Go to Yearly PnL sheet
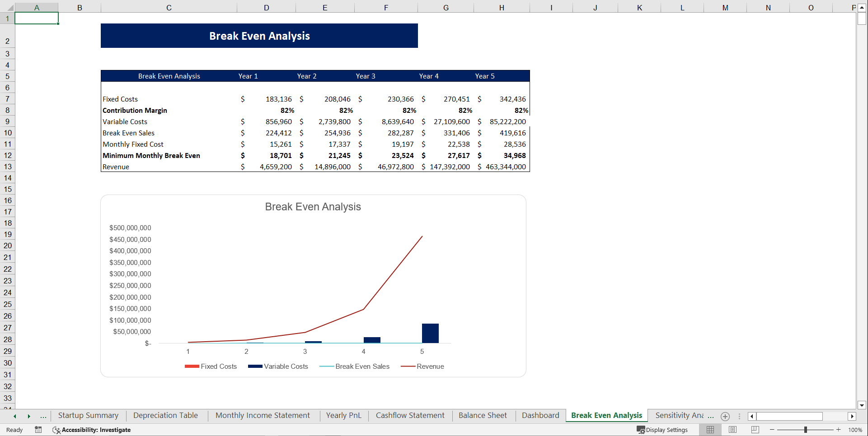This screenshot has height=436, width=868. point(344,416)
